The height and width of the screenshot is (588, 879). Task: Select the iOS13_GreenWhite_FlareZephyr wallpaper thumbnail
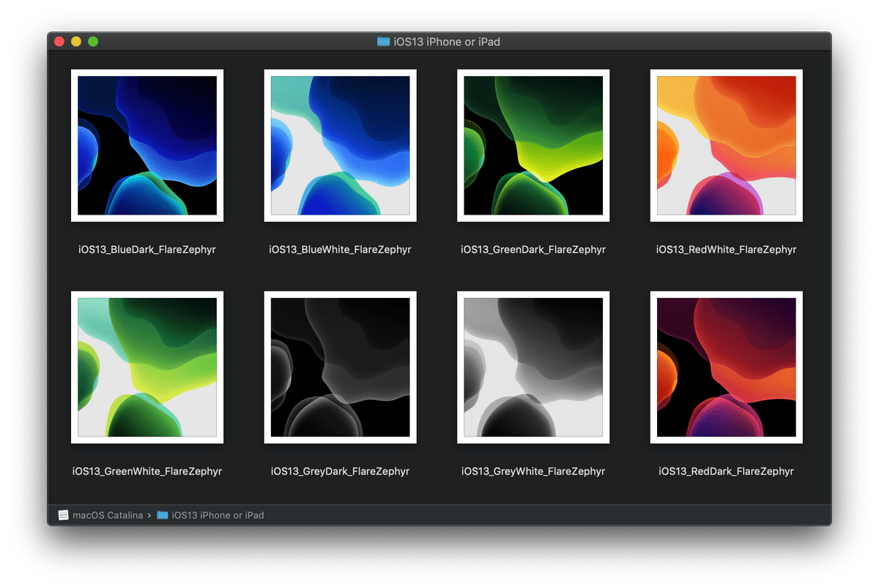pos(147,368)
